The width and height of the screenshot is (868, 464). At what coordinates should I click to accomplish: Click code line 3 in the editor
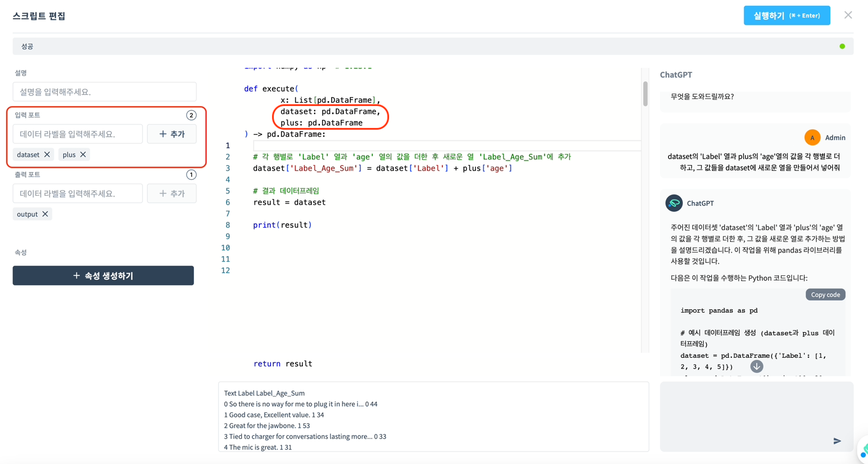[x=383, y=168]
